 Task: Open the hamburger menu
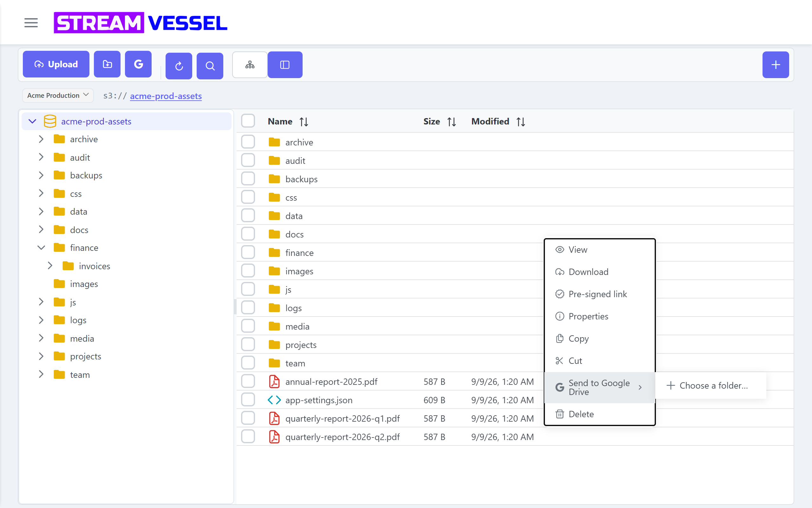tap(31, 23)
